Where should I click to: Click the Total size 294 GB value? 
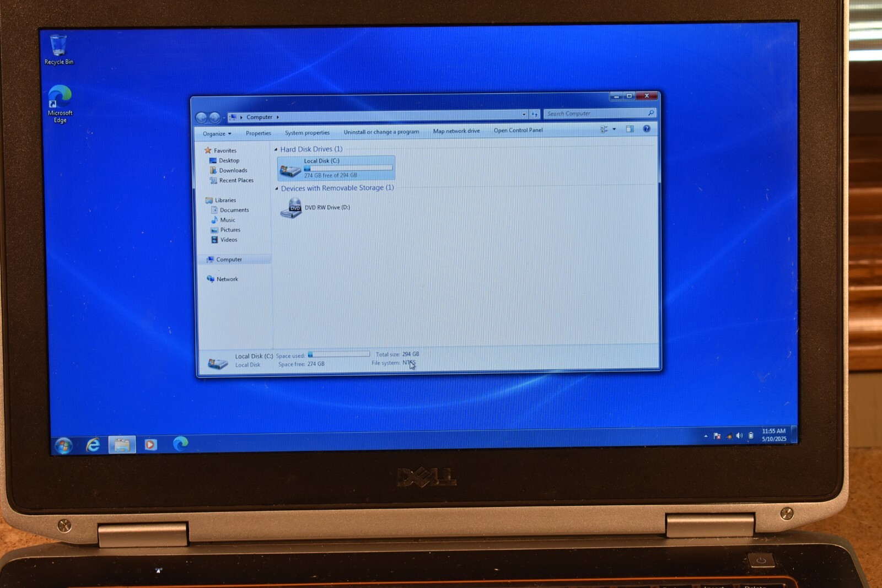point(411,354)
